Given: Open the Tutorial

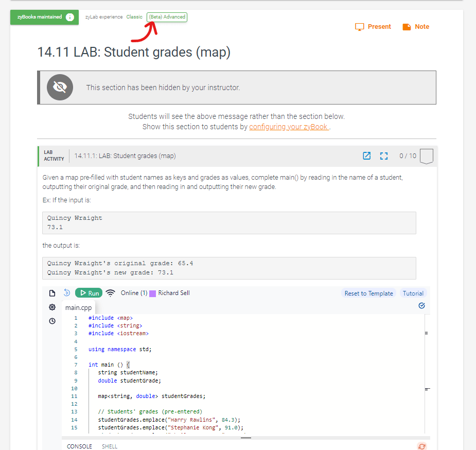Looking at the screenshot, I should [x=413, y=293].
